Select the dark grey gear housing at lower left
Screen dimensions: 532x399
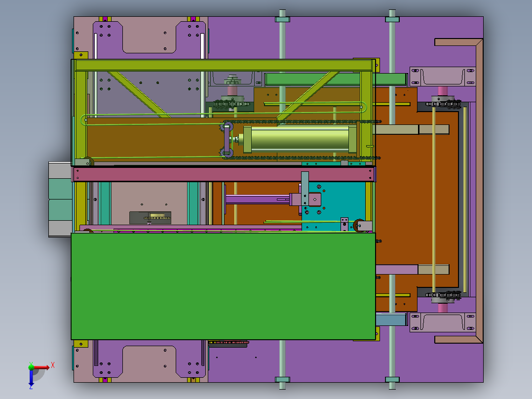point(150,218)
